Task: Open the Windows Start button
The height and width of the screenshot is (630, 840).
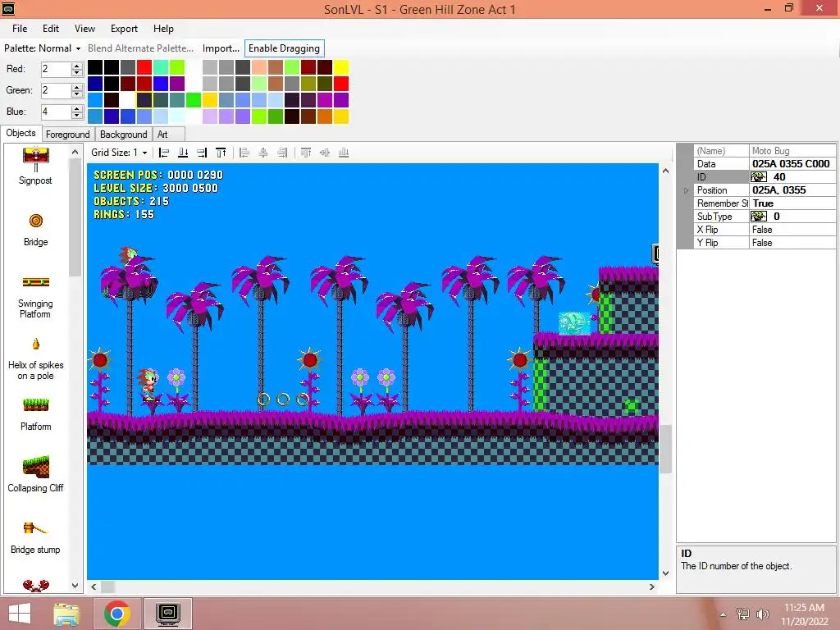Action: [20, 614]
